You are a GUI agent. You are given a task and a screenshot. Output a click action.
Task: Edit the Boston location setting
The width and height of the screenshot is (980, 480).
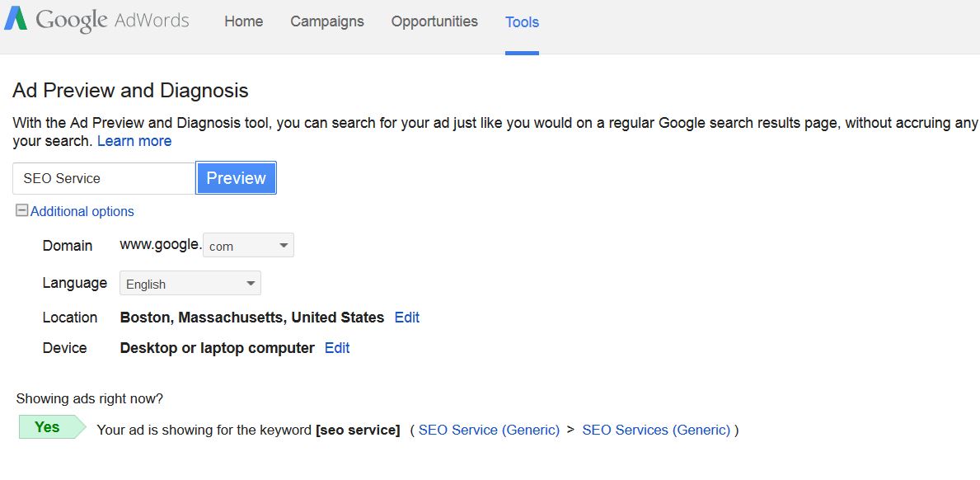coord(407,318)
